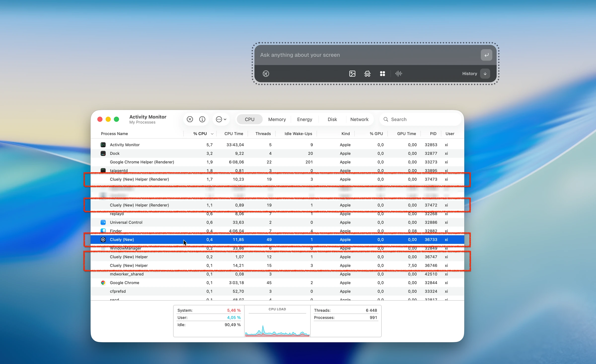Click the Cluely logo icon in overlay
596x364 pixels.
coord(266,74)
